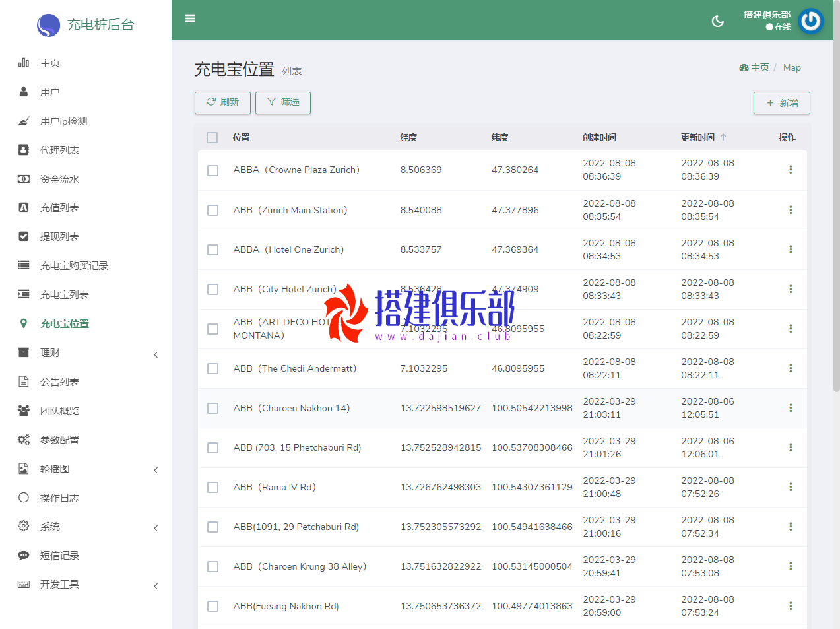
Task: Click the 位置 column header
Action: pos(242,137)
